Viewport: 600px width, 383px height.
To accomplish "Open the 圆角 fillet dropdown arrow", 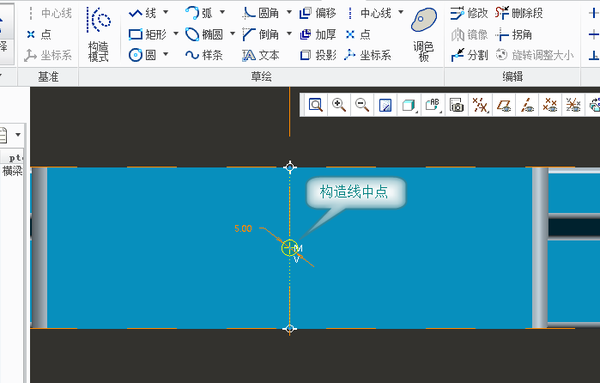I will click(289, 12).
